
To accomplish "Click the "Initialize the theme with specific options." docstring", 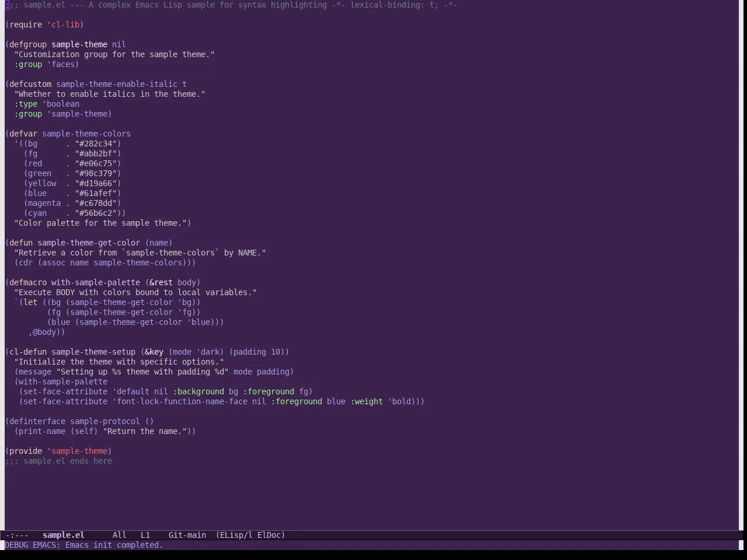I will click(119, 362).
